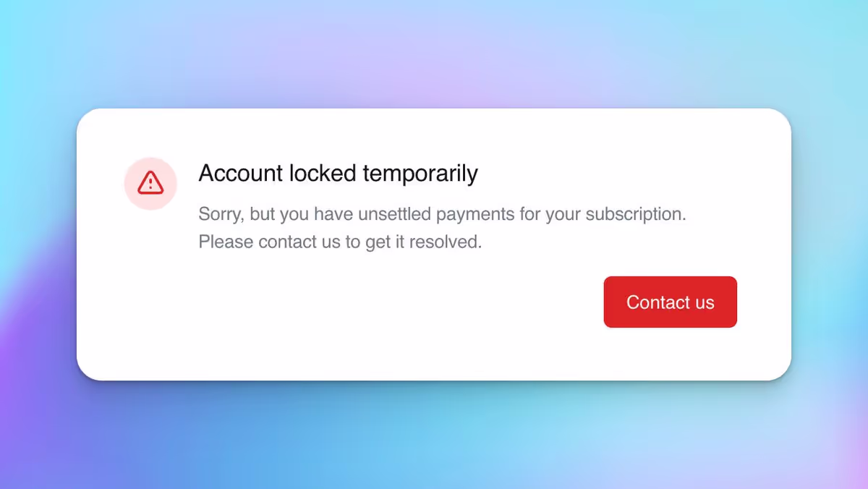The image size is (868, 489).
Task: Click the Please contact us sentence
Action: pos(340,242)
